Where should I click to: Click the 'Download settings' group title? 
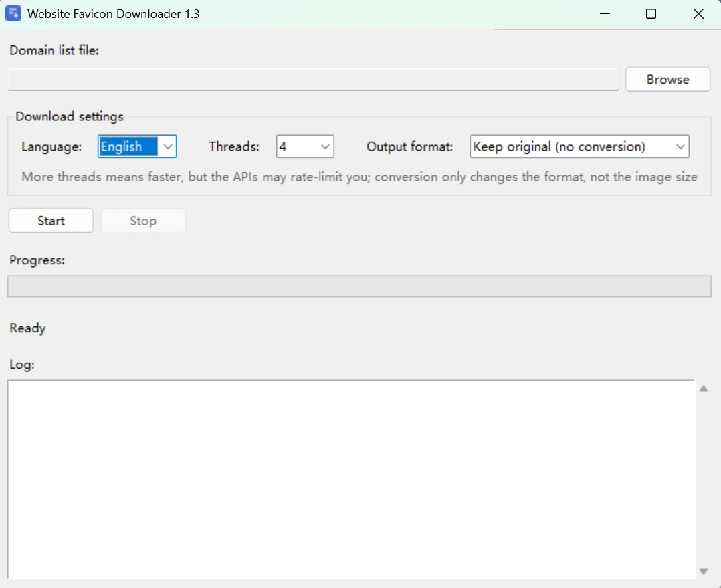point(70,116)
